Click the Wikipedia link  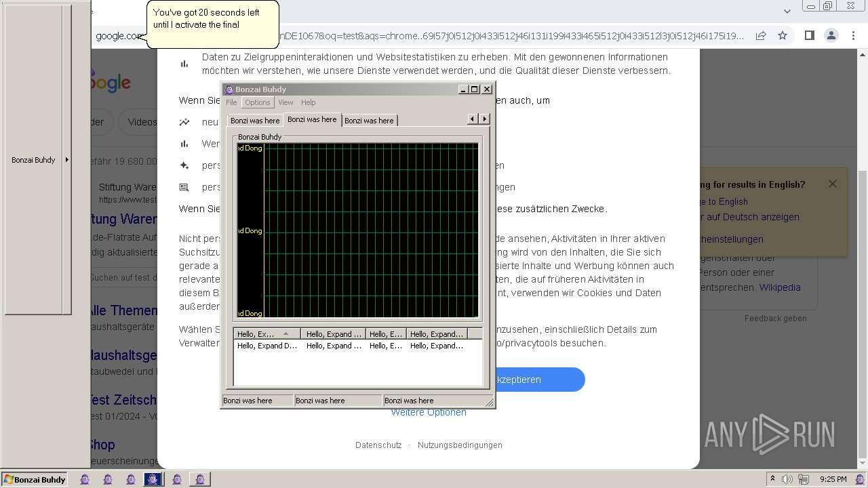coord(780,287)
